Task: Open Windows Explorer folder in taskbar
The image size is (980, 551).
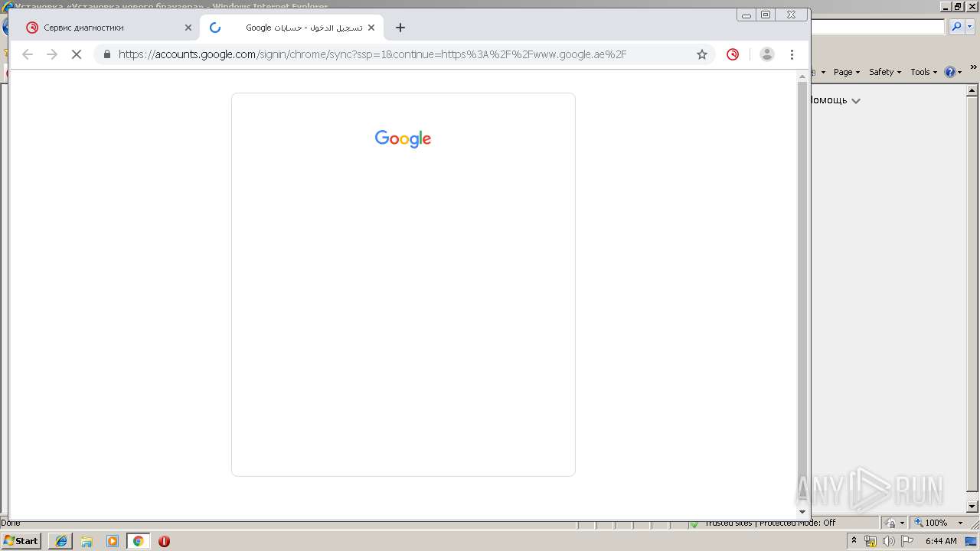Action: coord(87,541)
